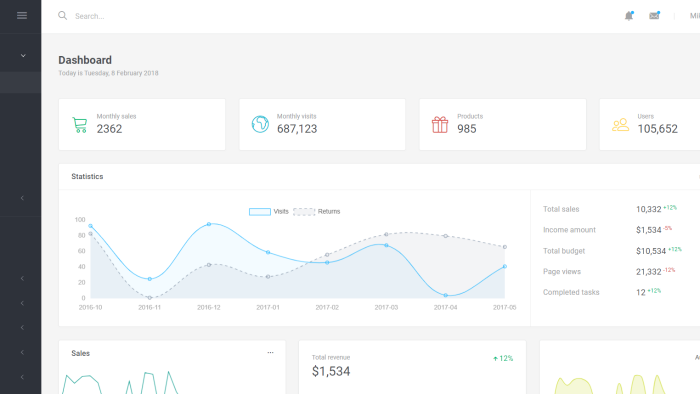Select the 105,652 users value
The image size is (700, 394).
coord(658,129)
